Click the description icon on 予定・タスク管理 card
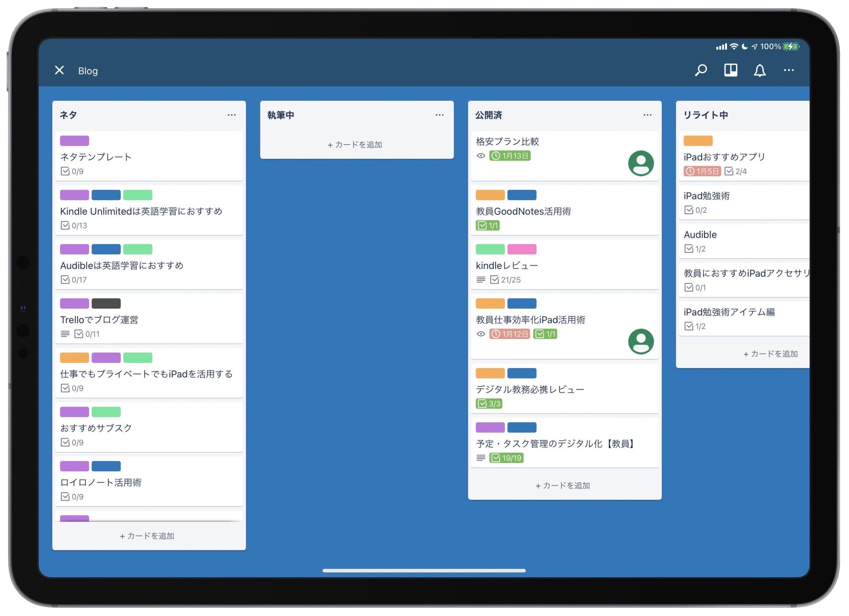This screenshot has width=849, height=616. 481,458
